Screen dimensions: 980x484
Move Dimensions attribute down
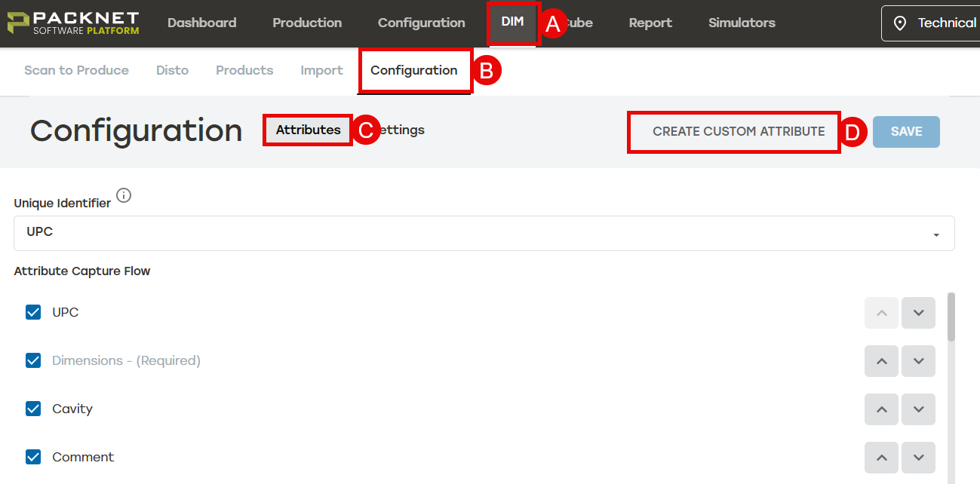pyautogui.click(x=918, y=361)
